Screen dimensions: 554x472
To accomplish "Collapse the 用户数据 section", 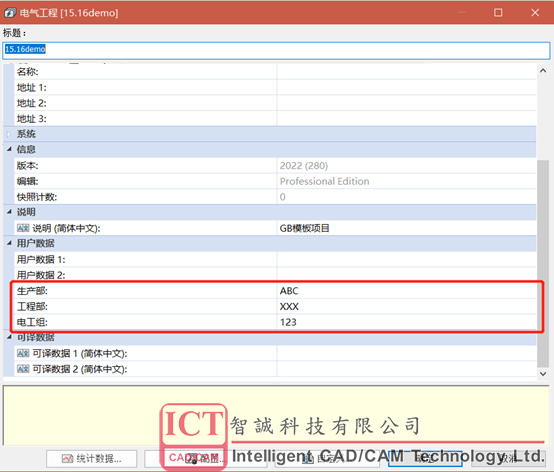I will (x=9, y=243).
